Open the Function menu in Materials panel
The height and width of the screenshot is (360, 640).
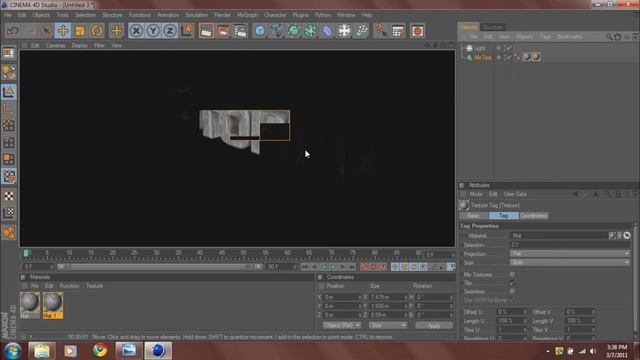pos(70,286)
